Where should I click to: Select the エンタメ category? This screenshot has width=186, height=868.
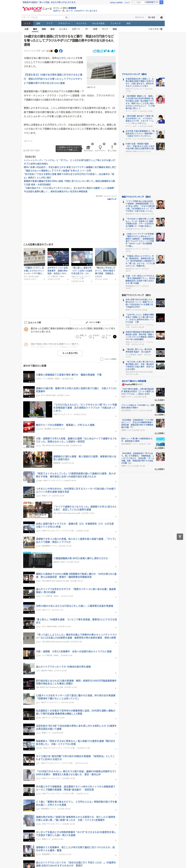(63, 29)
